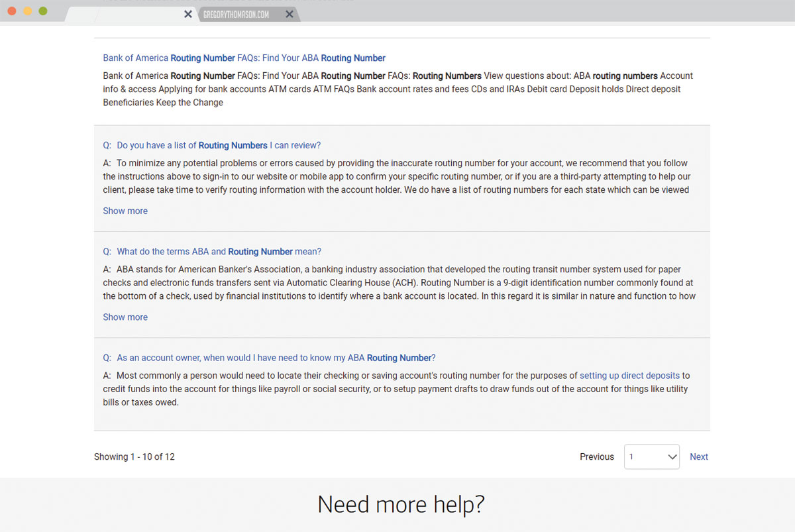
Task: Click the green maximize window button
Action: 43,11
